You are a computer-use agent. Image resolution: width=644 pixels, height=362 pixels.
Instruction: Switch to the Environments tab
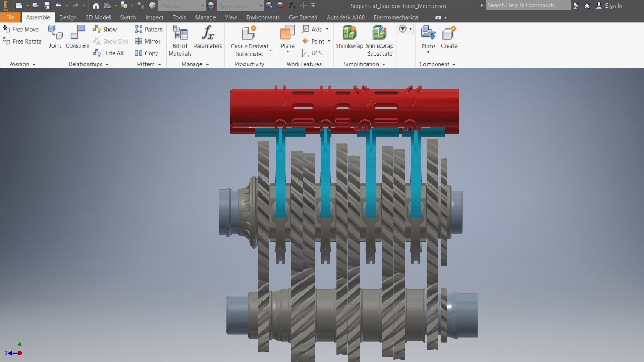263,17
